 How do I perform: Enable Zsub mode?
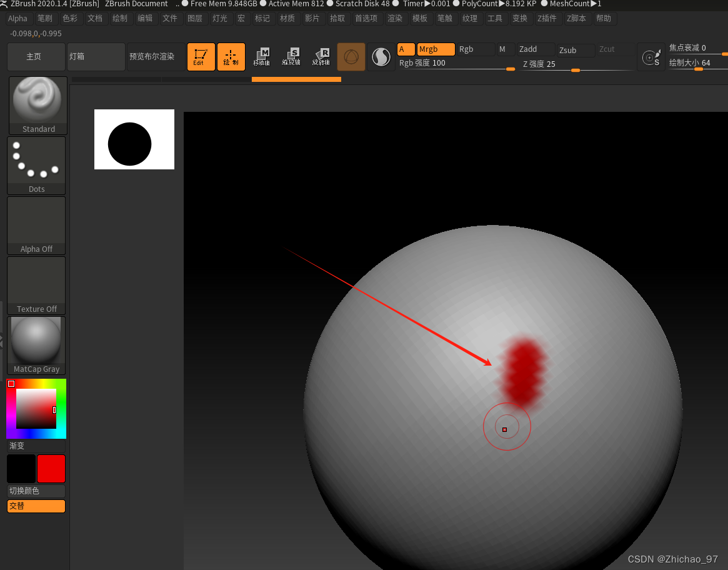pos(576,50)
